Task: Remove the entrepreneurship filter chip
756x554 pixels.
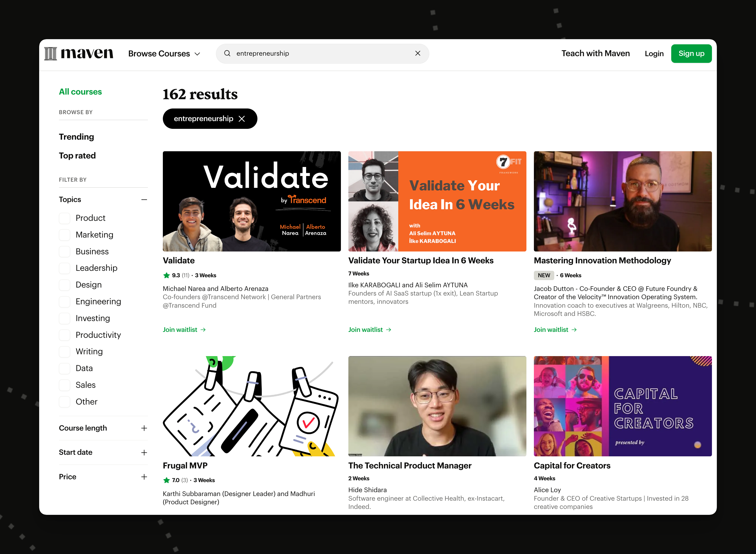Action: coord(242,119)
